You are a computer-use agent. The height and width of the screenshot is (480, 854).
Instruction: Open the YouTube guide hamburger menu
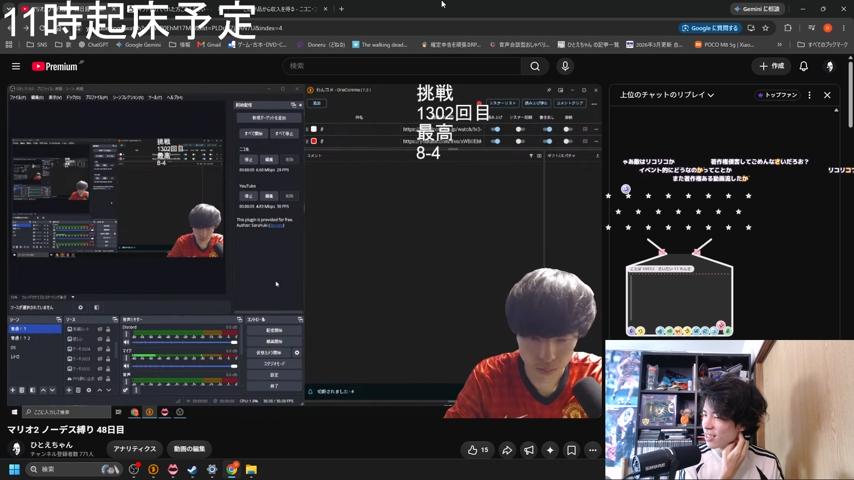(x=16, y=66)
